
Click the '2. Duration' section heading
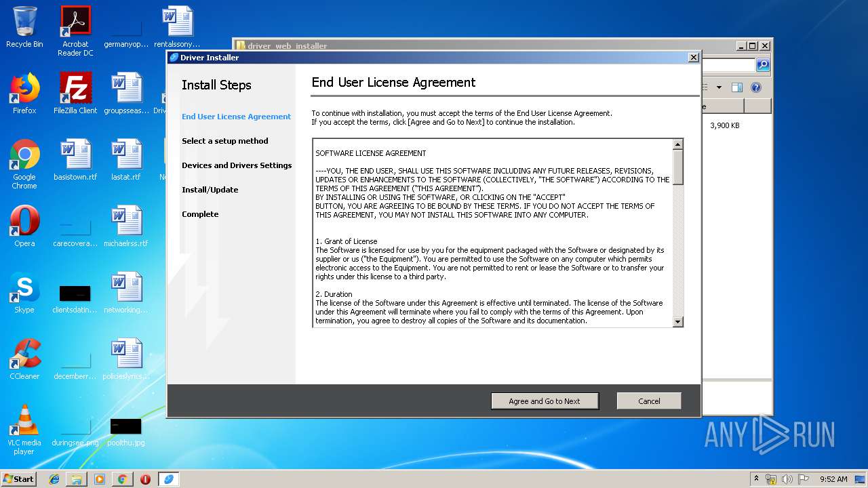pyautogui.click(x=334, y=294)
